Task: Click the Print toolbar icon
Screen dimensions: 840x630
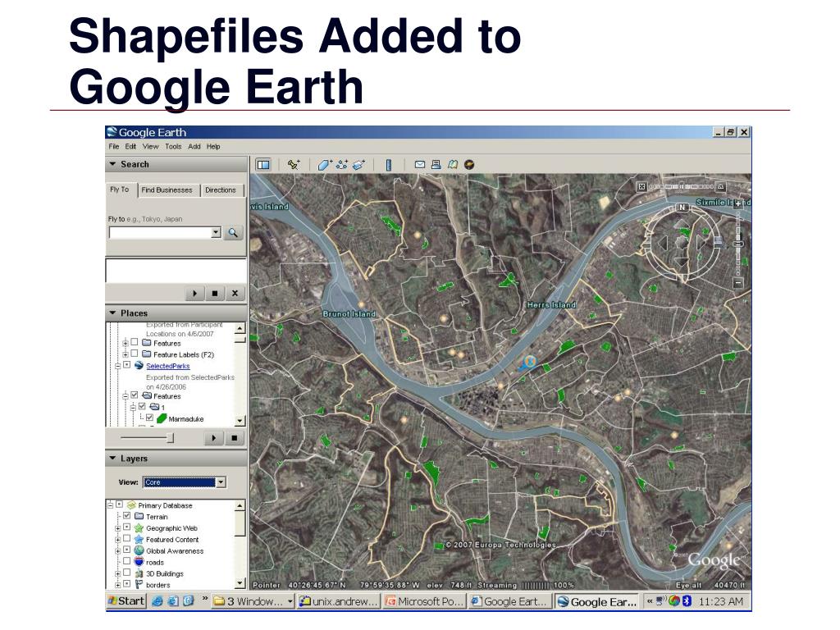Action: [436, 164]
